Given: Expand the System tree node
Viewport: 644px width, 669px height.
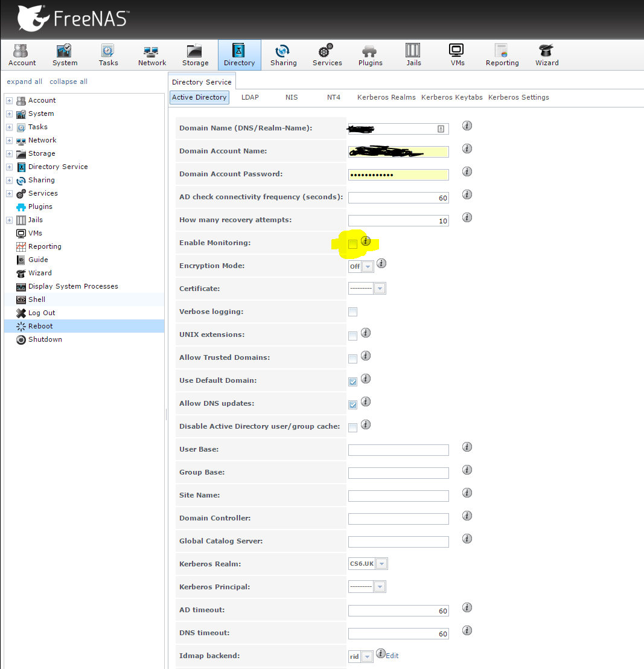Looking at the screenshot, I should pos(10,114).
